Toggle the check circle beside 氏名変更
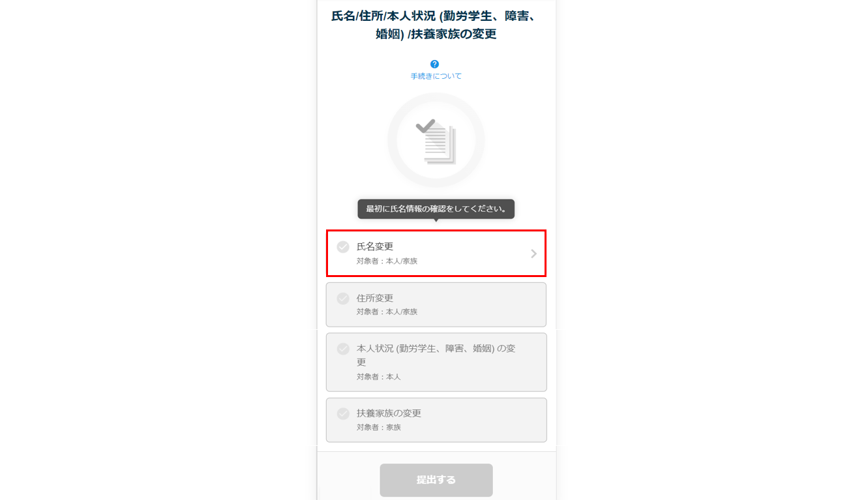 343,247
